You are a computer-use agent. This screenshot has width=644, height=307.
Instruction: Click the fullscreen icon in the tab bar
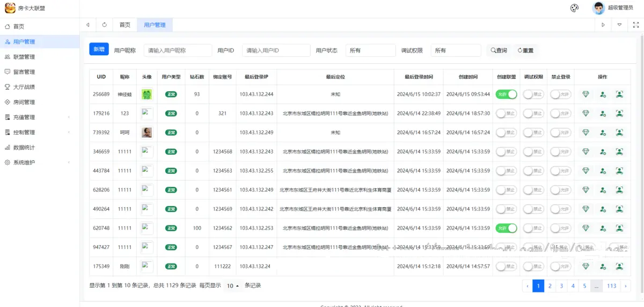point(636,25)
